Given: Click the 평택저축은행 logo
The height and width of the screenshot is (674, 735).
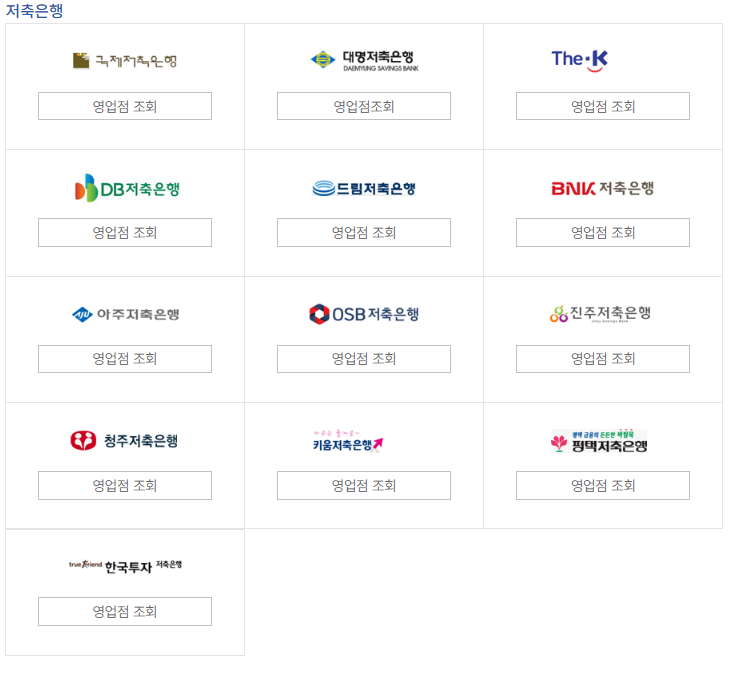Looking at the screenshot, I should pos(599,441).
